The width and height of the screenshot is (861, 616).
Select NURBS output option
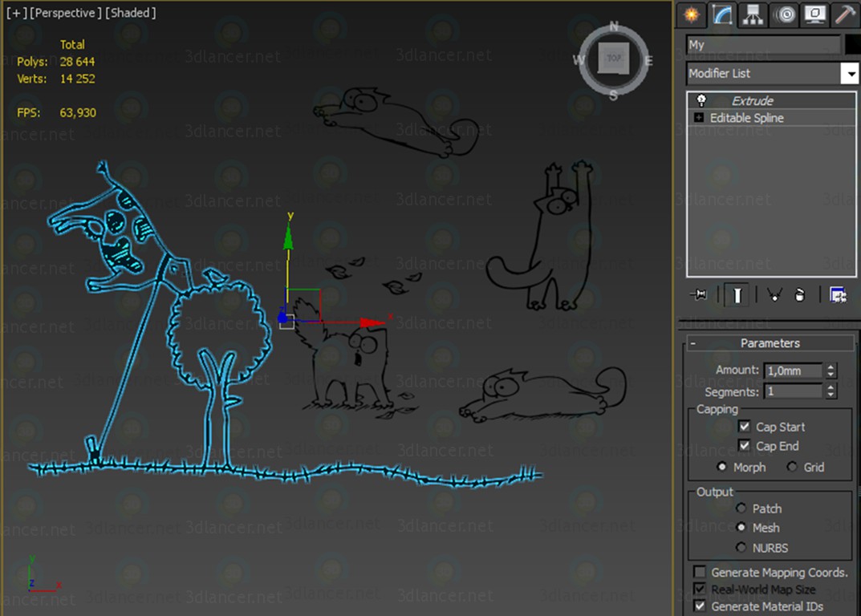pyautogui.click(x=741, y=547)
